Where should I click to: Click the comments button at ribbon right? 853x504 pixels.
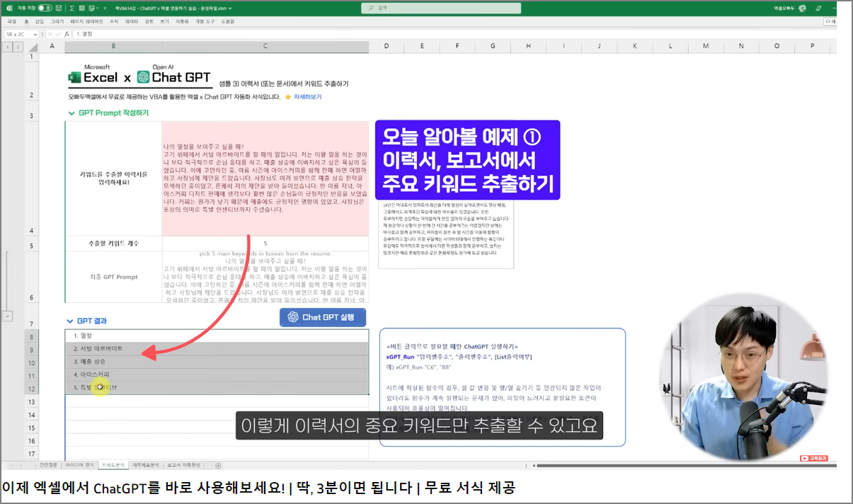(830, 21)
